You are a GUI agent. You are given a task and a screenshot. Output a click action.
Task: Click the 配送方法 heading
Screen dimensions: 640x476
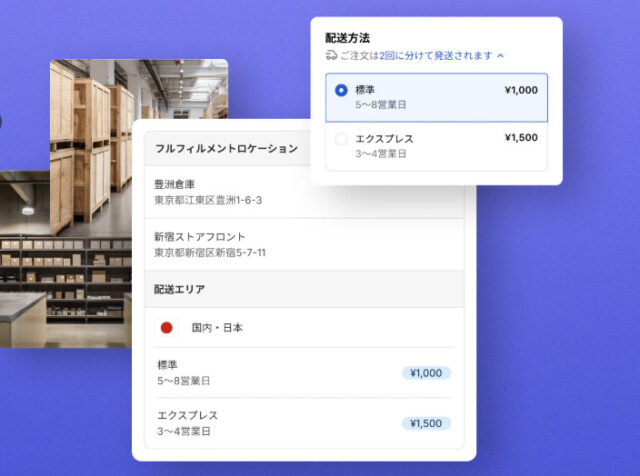[x=348, y=37]
